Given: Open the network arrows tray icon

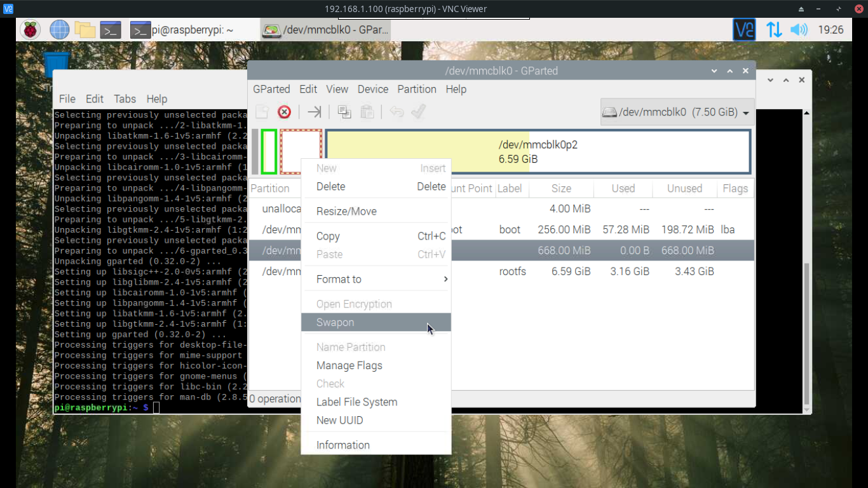Looking at the screenshot, I should pyautogui.click(x=774, y=30).
